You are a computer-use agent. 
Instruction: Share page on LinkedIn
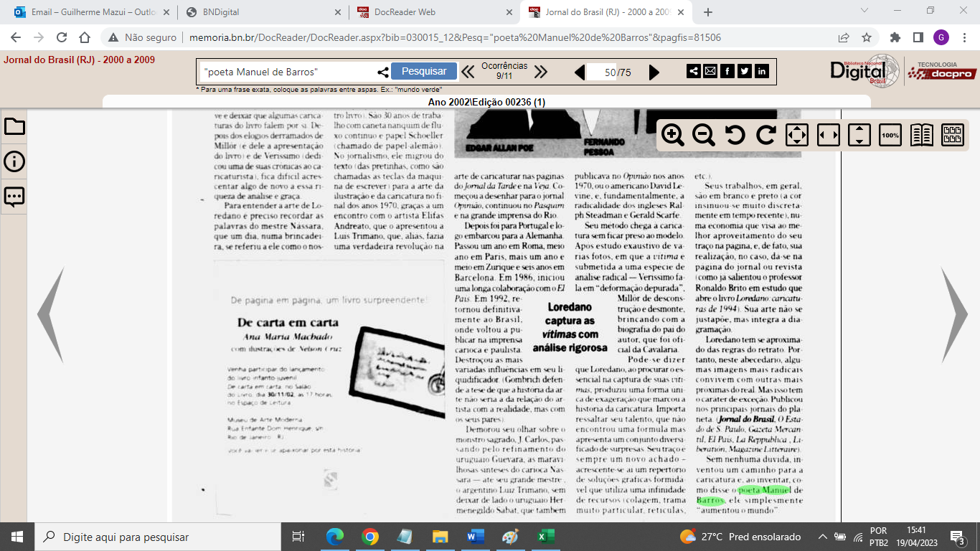point(762,71)
